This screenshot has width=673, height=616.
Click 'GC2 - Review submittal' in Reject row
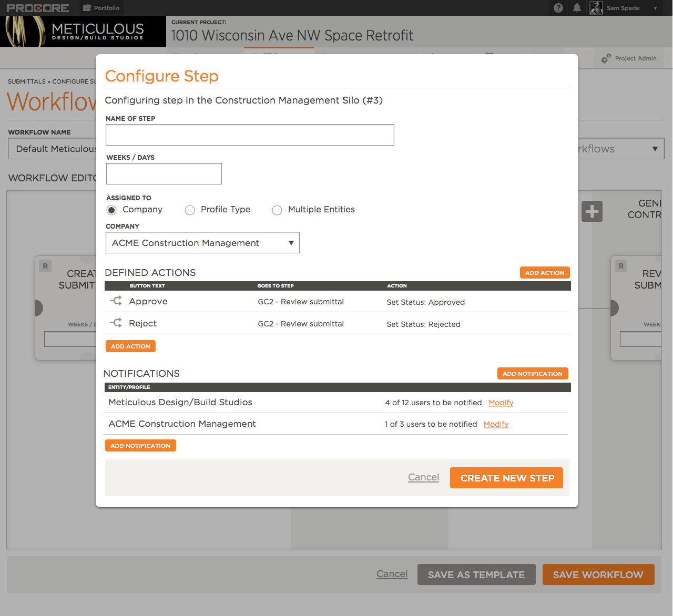coord(301,324)
